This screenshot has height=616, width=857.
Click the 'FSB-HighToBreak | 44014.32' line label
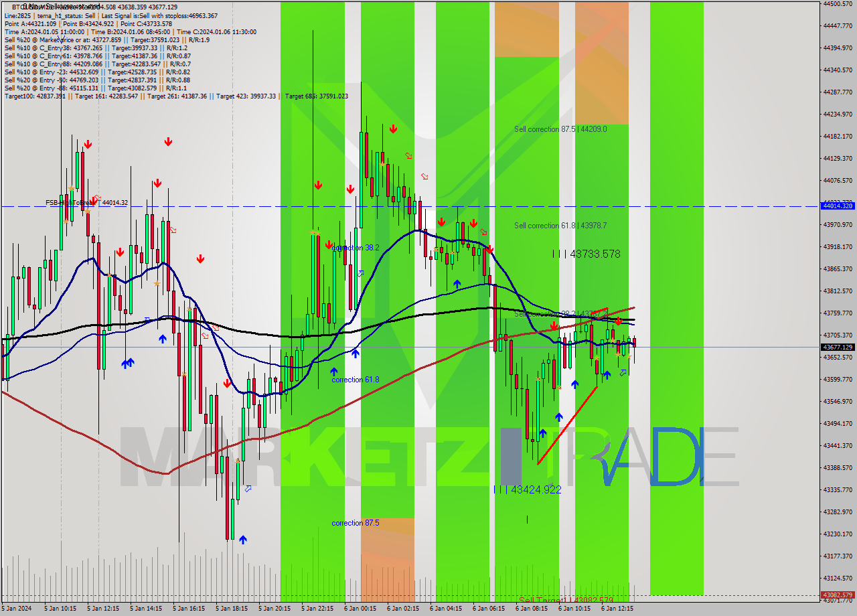[86, 202]
